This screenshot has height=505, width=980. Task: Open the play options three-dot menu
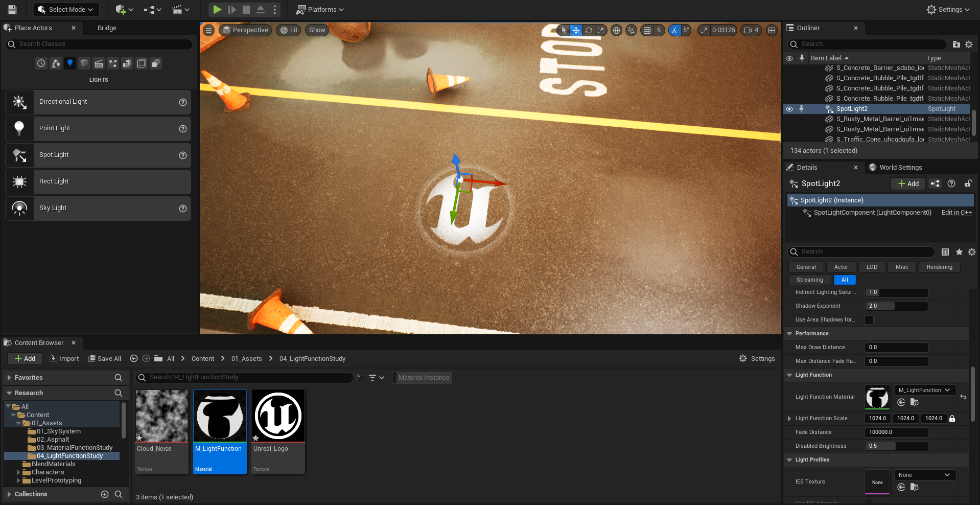pos(275,9)
